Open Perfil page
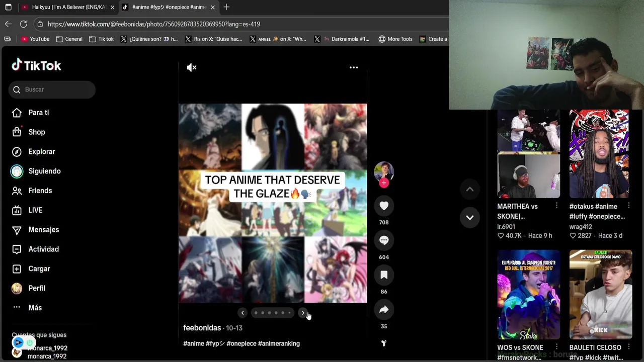 pyautogui.click(x=29, y=288)
